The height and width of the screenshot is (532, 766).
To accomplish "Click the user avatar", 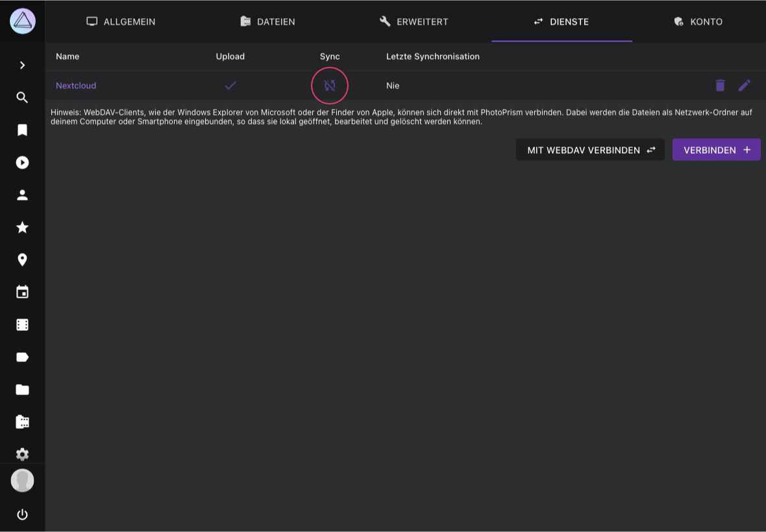I will (23, 480).
